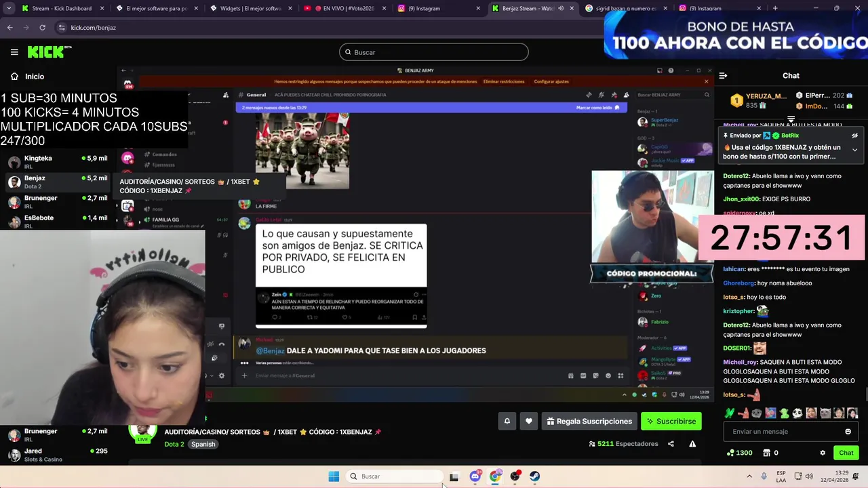Open Brunenger channel above EsBebote
Viewport: 868px width, 488px height.
tap(58, 202)
